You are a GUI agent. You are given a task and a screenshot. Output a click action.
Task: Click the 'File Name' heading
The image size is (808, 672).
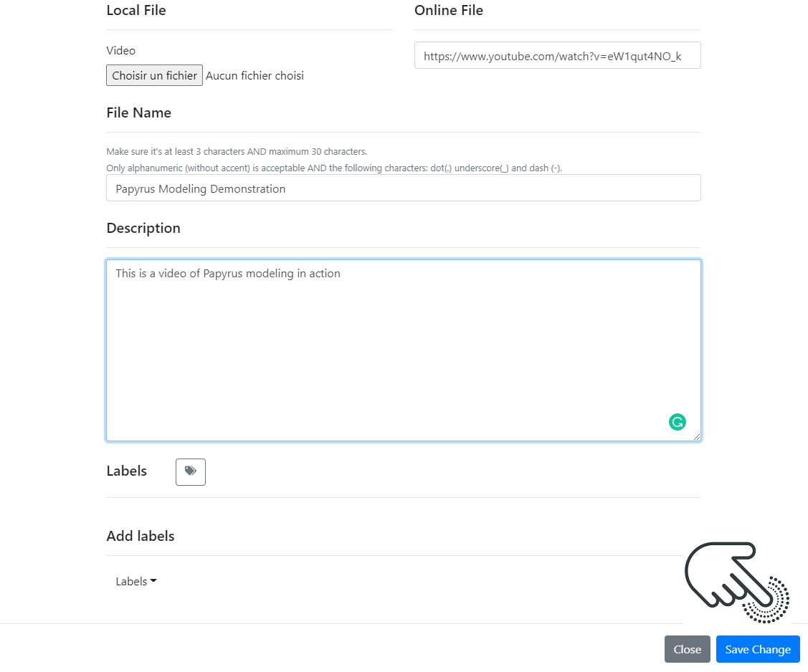(x=138, y=112)
